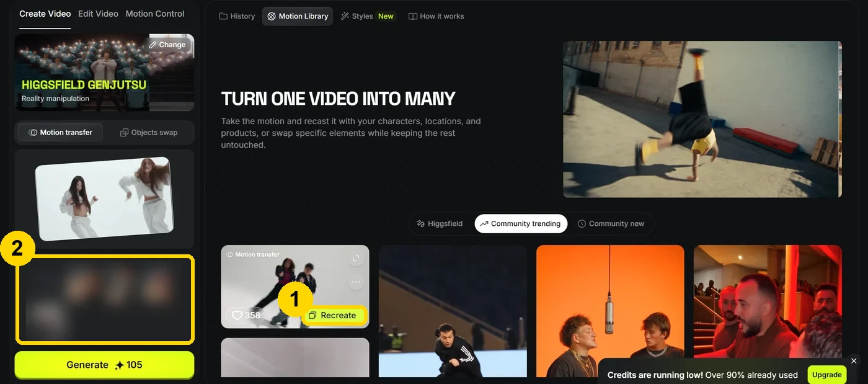Viewport: 868px width, 384px height.
Task: Open the Styles tab with the wand icon
Action: [367, 16]
